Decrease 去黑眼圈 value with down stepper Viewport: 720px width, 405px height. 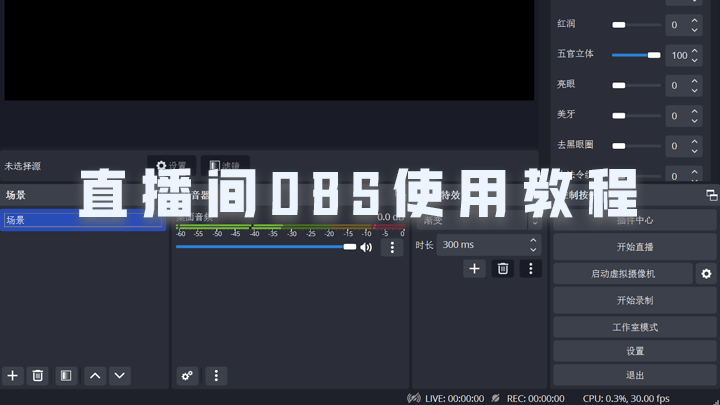(694, 151)
